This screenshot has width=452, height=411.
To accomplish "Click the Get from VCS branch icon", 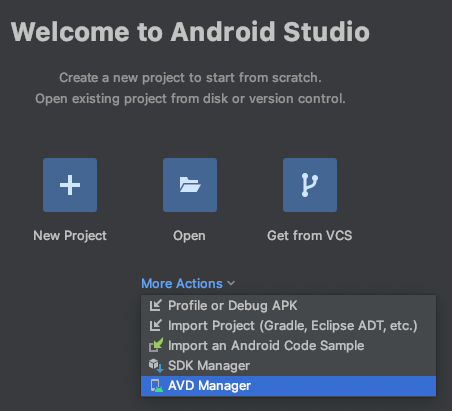I will pyautogui.click(x=310, y=185).
